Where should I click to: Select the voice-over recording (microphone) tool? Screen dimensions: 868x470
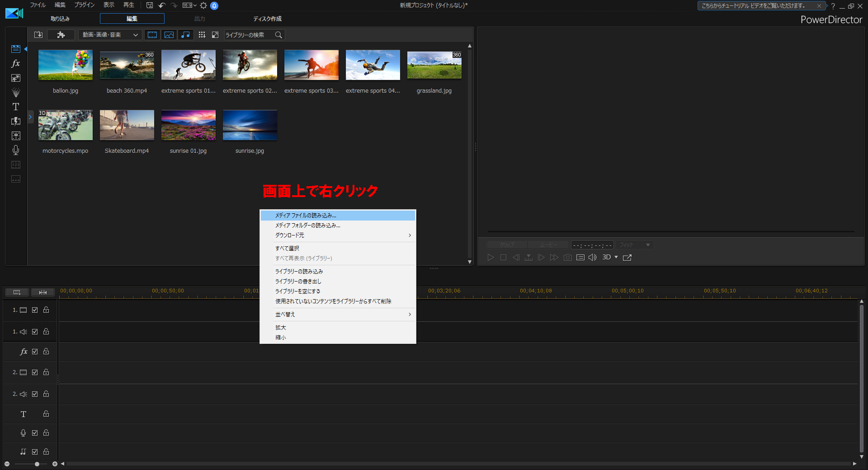pyautogui.click(x=16, y=150)
